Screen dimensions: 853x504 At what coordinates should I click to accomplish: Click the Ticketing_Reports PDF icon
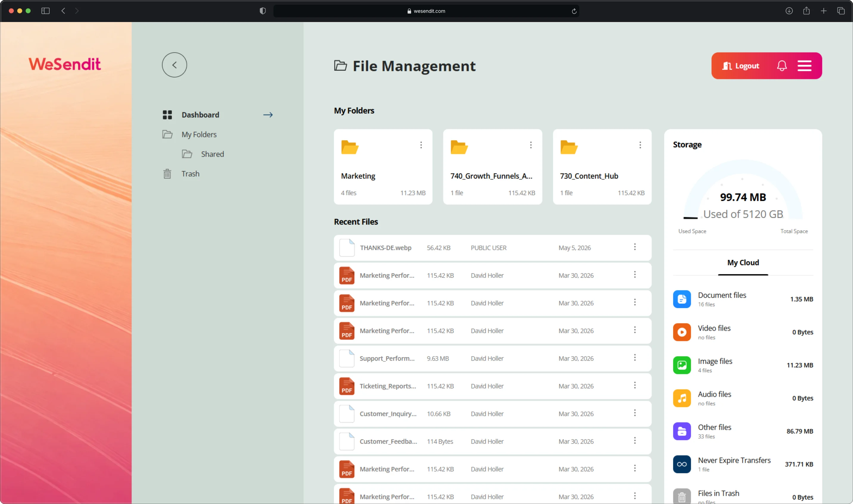click(x=347, y=386)
